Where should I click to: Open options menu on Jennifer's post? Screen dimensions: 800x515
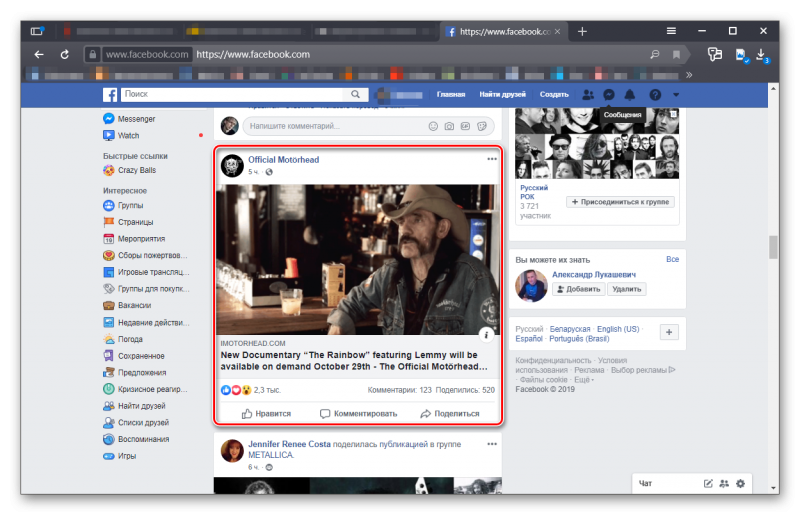[492, 444]
